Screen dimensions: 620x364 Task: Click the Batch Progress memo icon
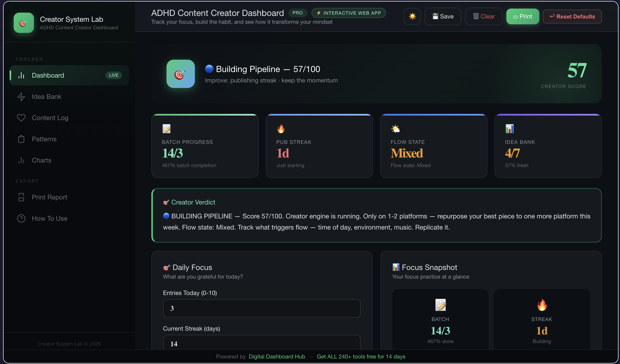pyautogui.click(x=167, y=129)
